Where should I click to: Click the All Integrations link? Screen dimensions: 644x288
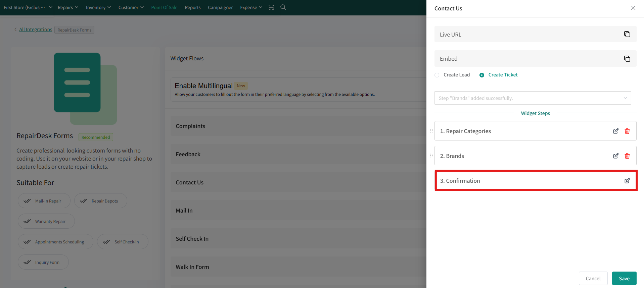36,30
